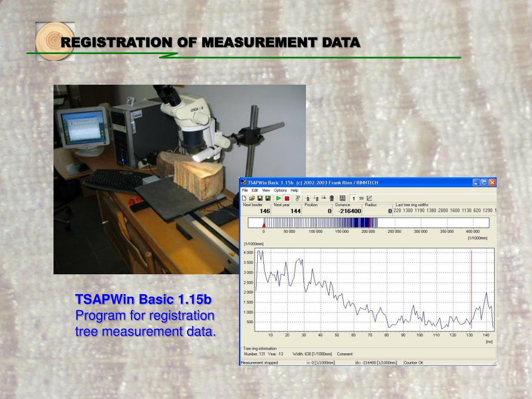
Task: Open the Help menu
Action: click(295, 190)
